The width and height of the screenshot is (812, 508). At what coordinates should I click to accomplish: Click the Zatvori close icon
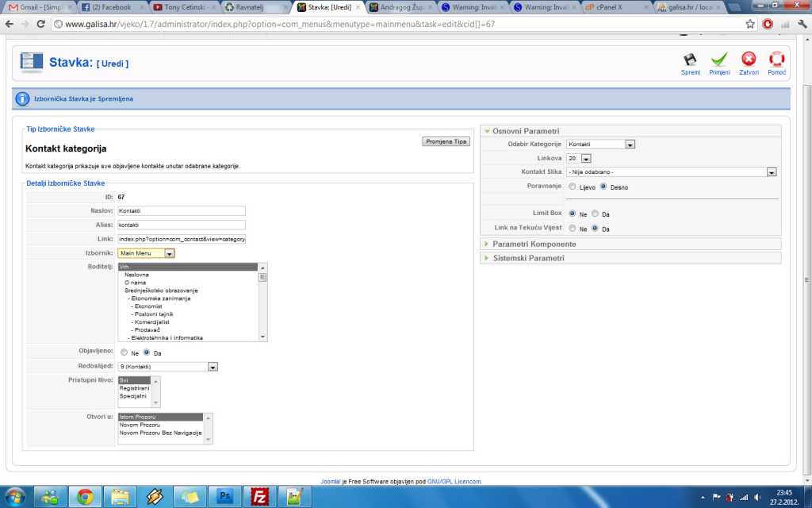pos(749,60)
